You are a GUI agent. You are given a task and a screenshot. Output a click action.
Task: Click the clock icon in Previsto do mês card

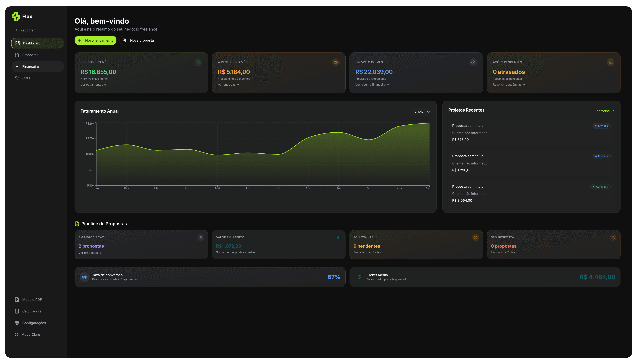473,62
